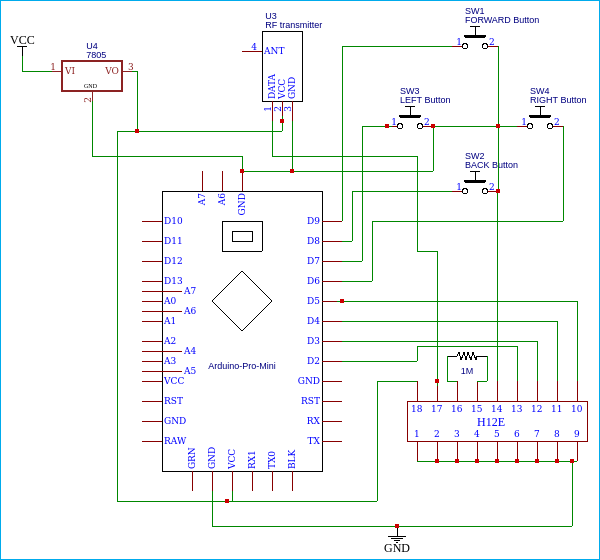The image size is (600, 560).
Task: Click the SW1 FORWARD Button switch symbol
Action: pyautogui.click(x=475, y=39)
